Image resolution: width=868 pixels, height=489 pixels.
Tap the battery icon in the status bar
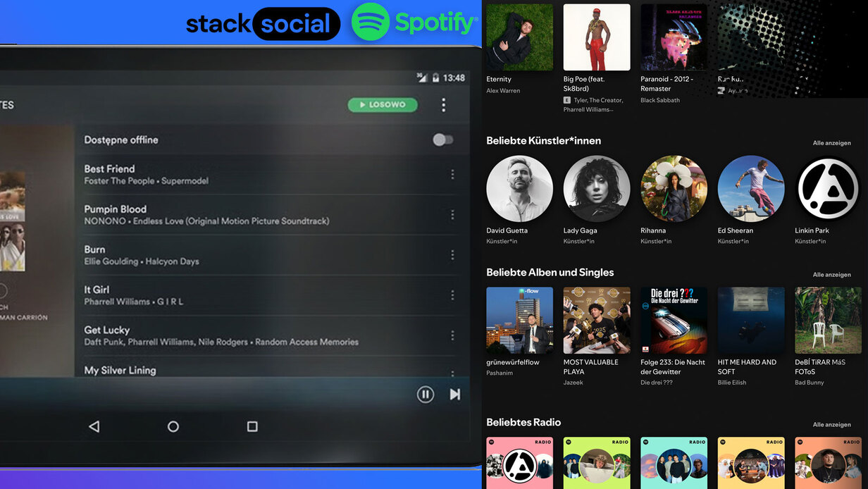tap(435, 78)
